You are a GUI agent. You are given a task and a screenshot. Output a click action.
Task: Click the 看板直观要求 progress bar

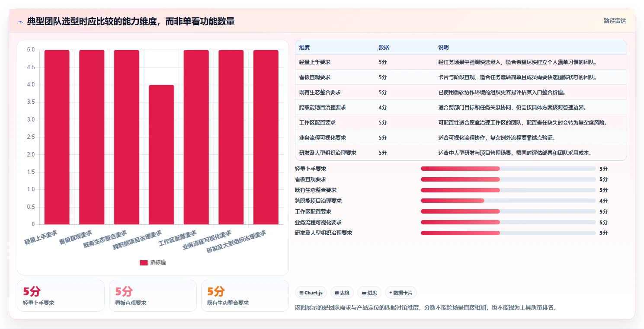pos(508,179)
